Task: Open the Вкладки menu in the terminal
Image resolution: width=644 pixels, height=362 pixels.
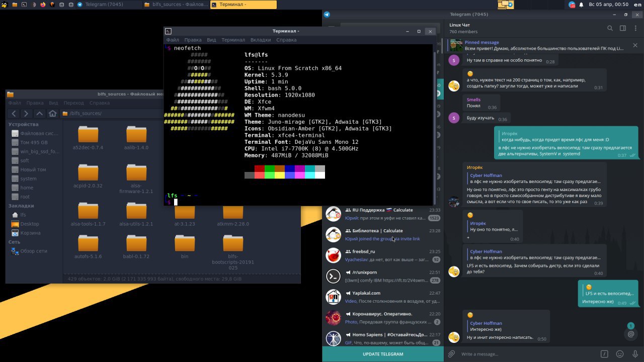Action: coord(261,40)
